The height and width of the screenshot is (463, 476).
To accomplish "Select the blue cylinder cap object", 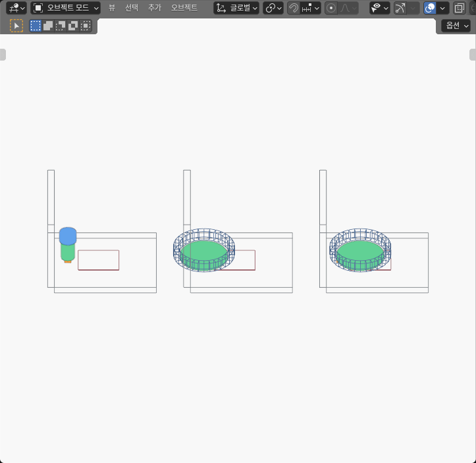I will pos(68,236).
